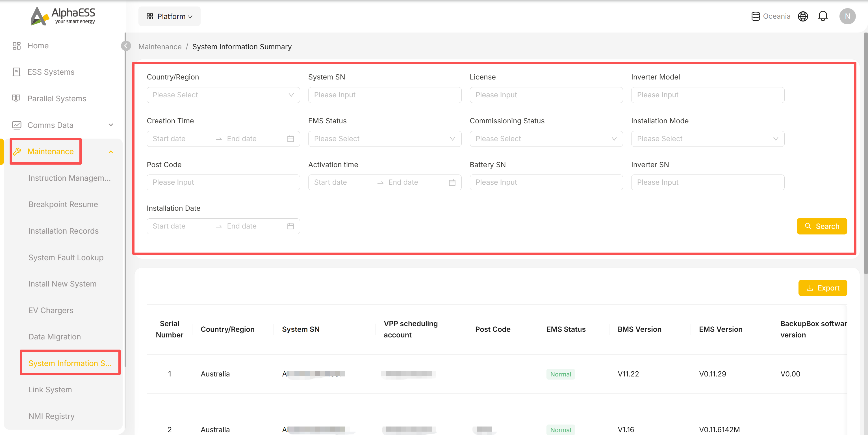Click the Search button

click(x=821, y=226)
